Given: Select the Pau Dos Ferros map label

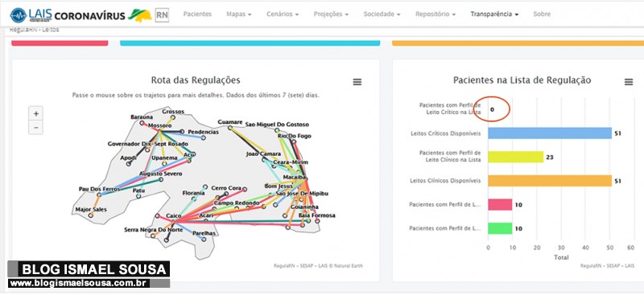Looking at the screenshot, I should point(99,189).
